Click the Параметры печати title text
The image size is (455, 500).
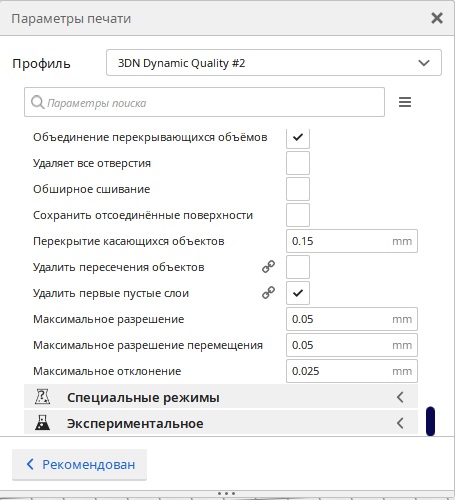tap(71, 19)
